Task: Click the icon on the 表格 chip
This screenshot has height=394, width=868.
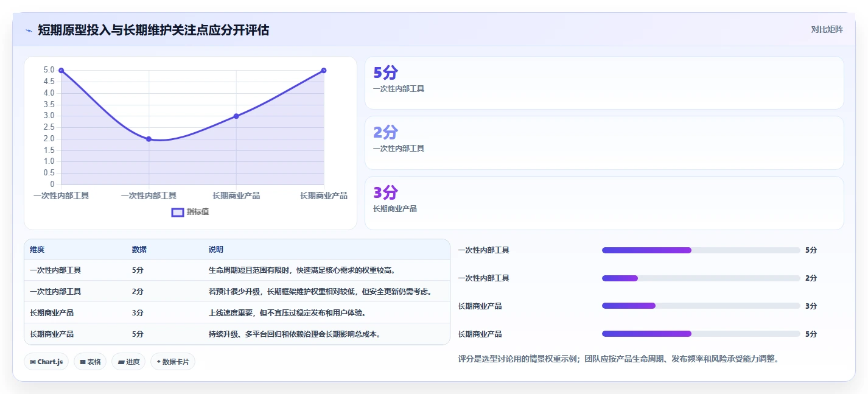Action: [x=83, y=362]
